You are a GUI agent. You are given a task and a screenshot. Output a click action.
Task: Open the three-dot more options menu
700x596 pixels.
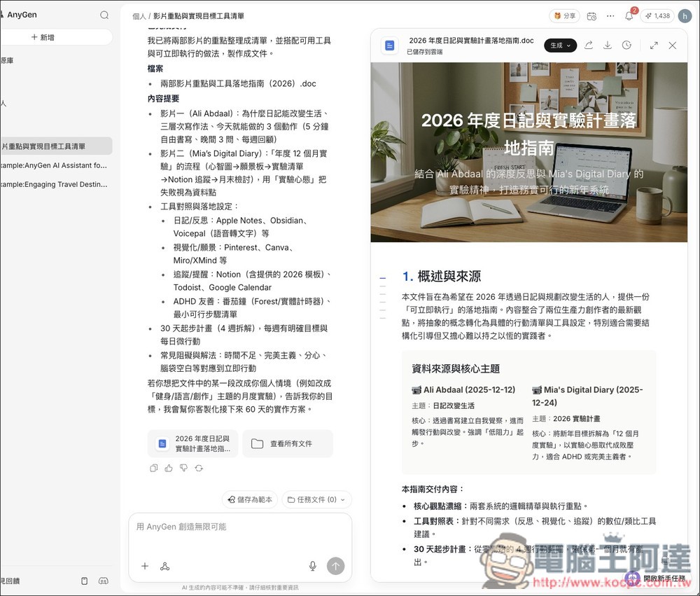click(610, 16)
